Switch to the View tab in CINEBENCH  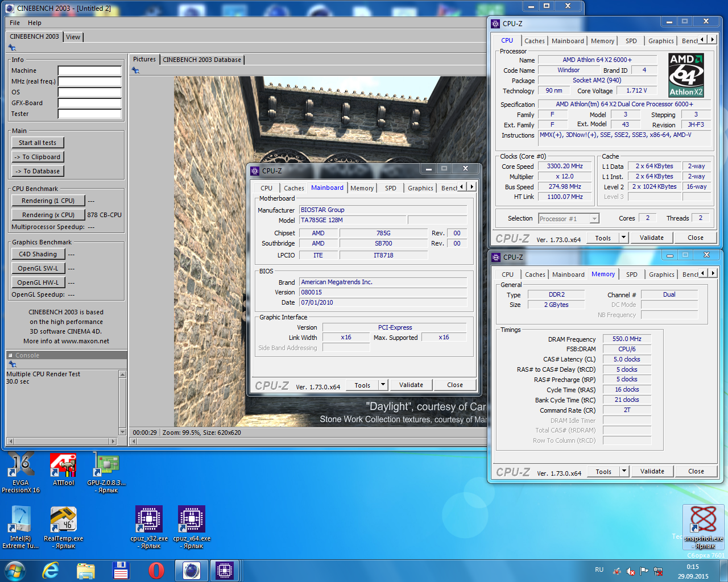[73, 37]
